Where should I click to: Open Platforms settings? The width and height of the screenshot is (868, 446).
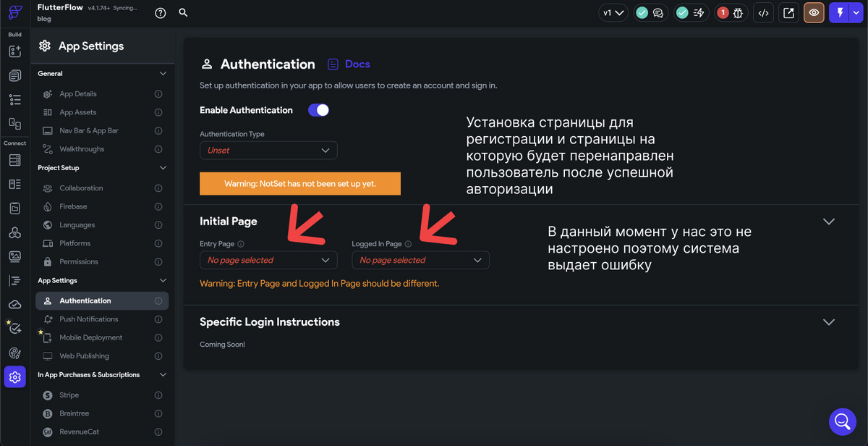pyautogui.click(x=102, y=243)
